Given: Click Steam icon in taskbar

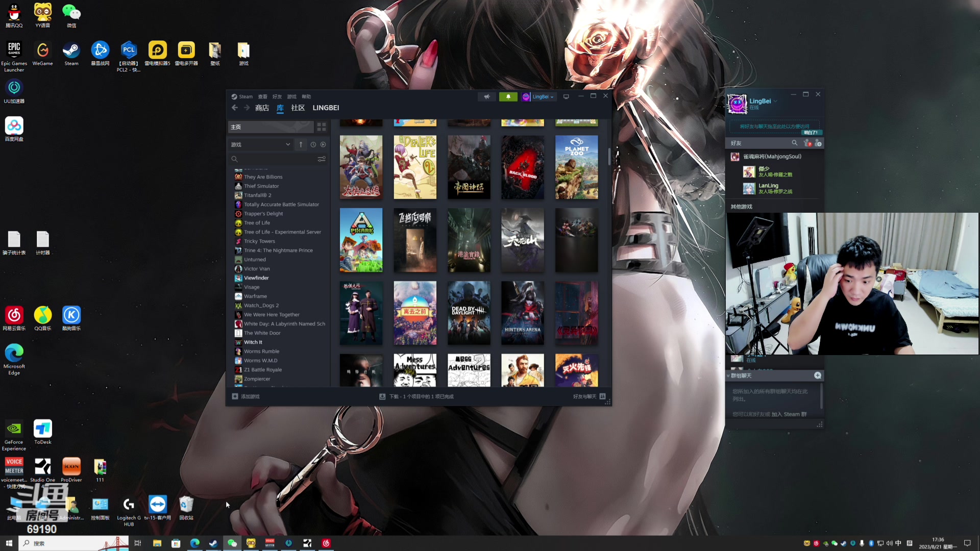Looking at the screenshot, I should 213,543.
